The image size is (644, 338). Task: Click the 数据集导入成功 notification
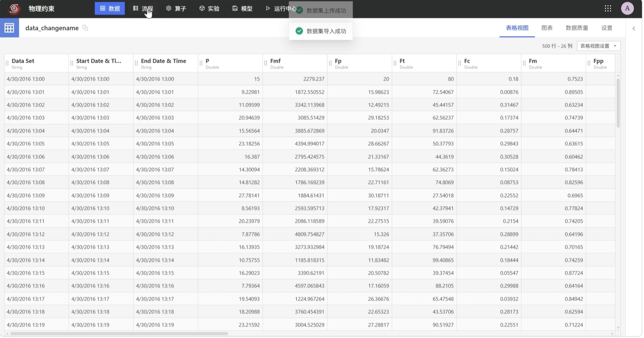[321, 31]
